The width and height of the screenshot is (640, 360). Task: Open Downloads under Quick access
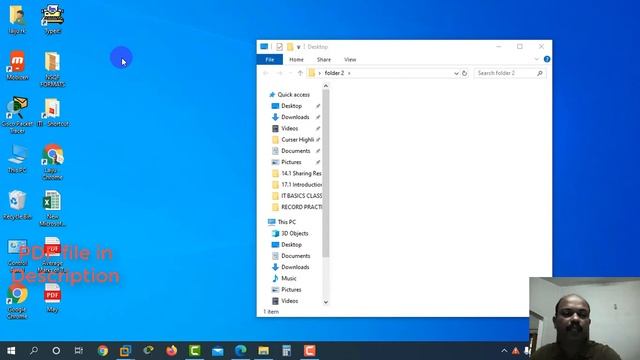click(295, 117)
